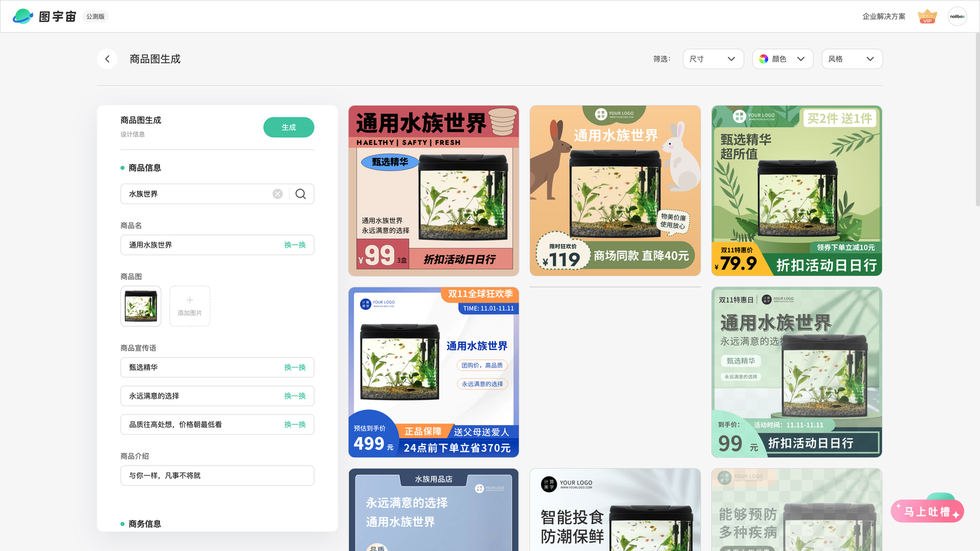Go back with the left arrow button
Screen dimensions: 980x551
(x=107, y=59)
